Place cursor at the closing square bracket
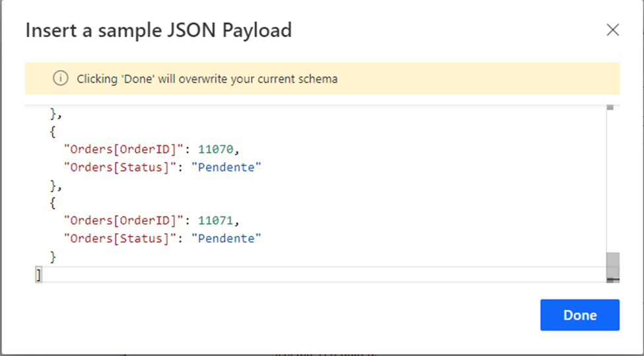 [x=39, y=274]
